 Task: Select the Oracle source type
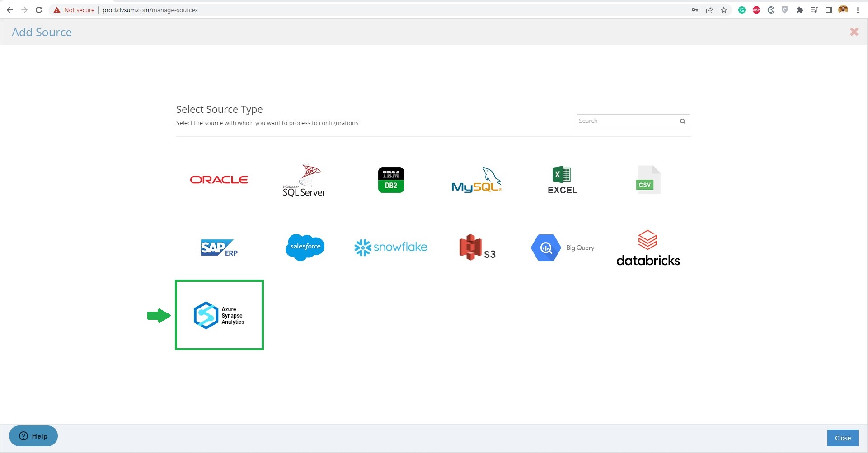219,179
